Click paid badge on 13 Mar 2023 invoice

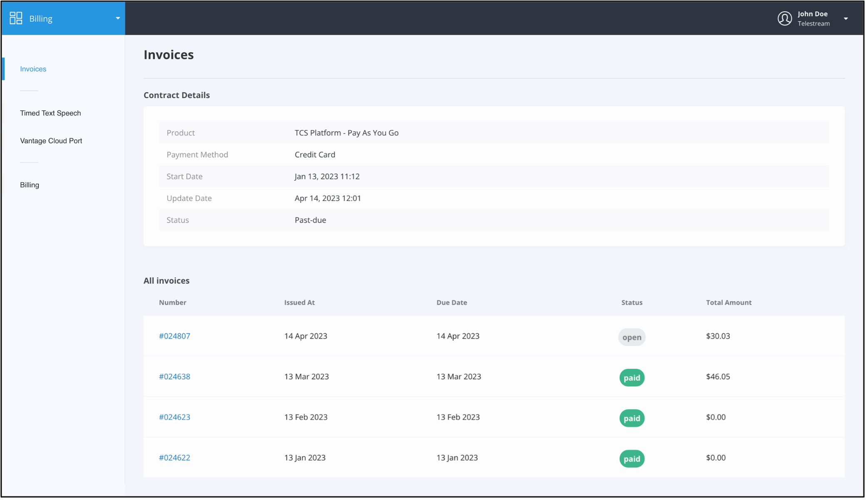point(632,377)
